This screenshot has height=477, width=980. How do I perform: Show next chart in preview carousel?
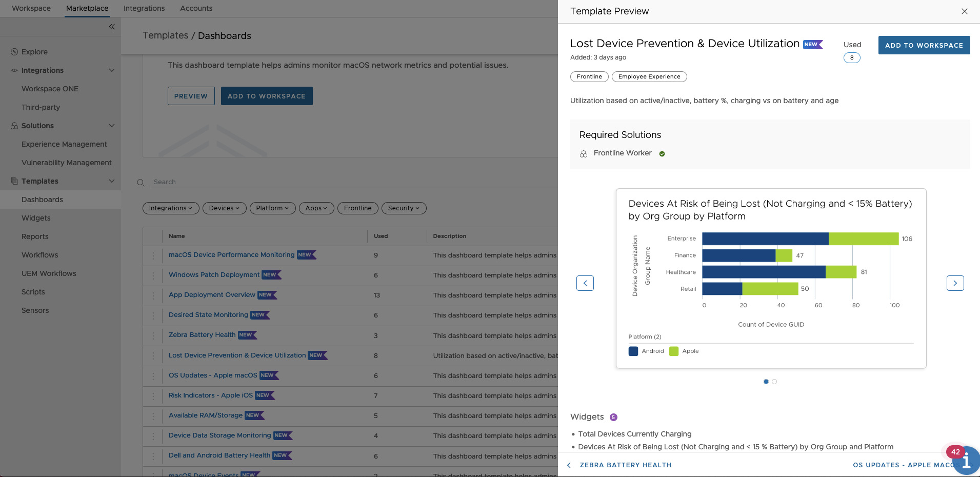click(x=955, y=283)
